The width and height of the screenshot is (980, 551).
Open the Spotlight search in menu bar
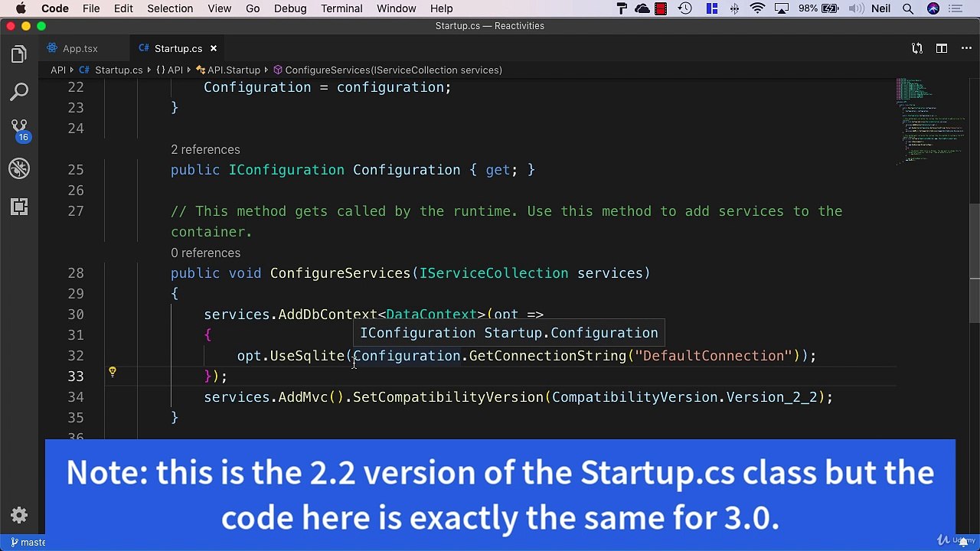[908, 8]
